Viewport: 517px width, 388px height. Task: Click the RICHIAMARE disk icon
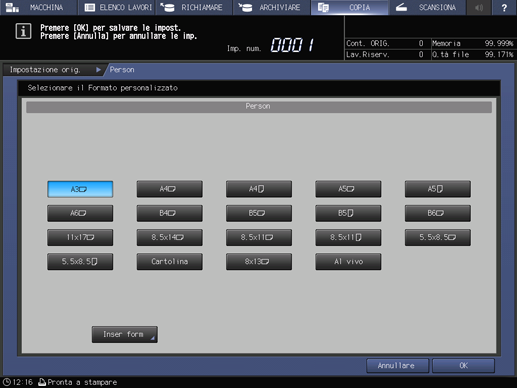click(x=167, y=7)
